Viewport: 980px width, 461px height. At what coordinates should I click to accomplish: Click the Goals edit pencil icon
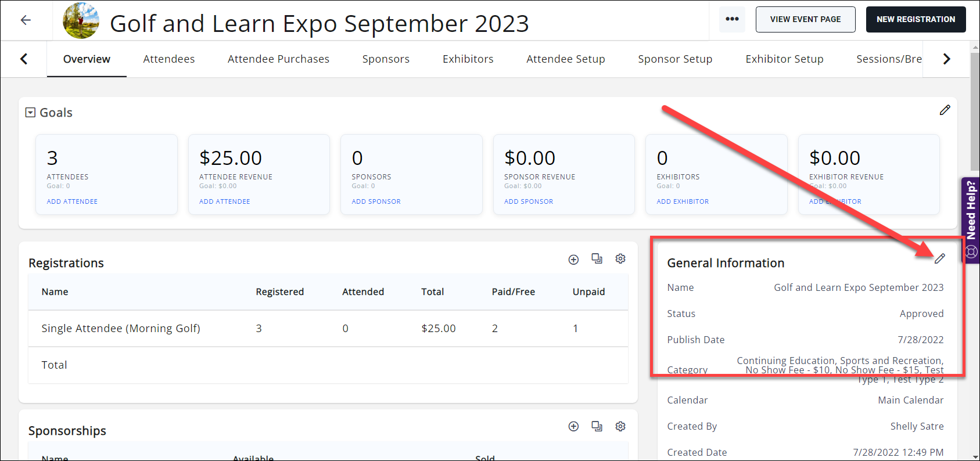(x=945, y=110)
